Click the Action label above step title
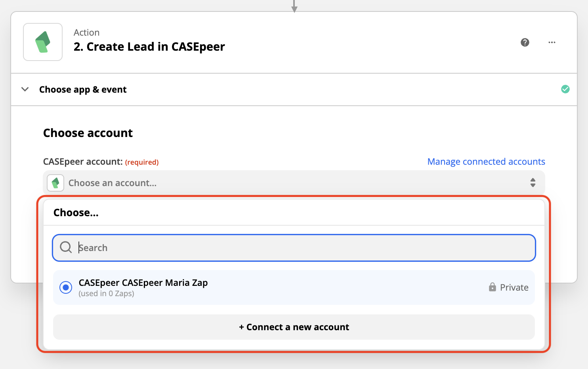This screenshot has width=588, height=369. coord(86,32)
